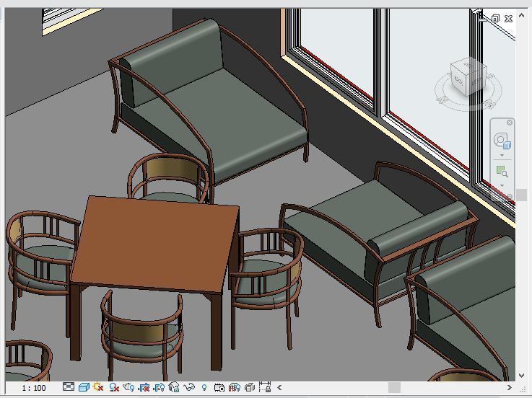
Task: Open the Rendering dialog teapot icon
Action: 128,387
